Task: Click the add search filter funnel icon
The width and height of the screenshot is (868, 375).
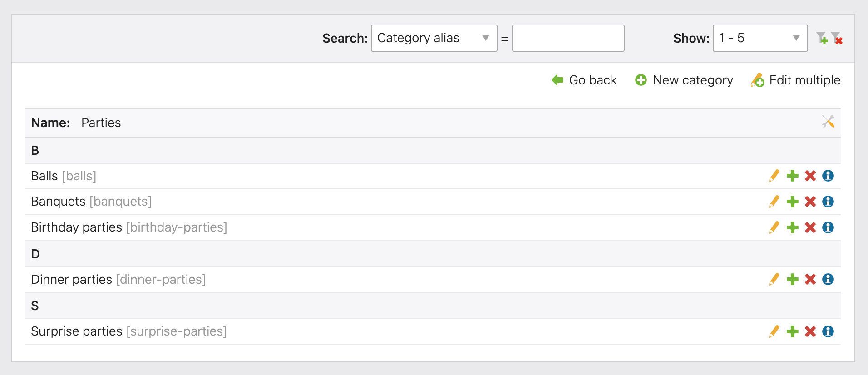Action: pyautogui.click(x=822, y=38)
